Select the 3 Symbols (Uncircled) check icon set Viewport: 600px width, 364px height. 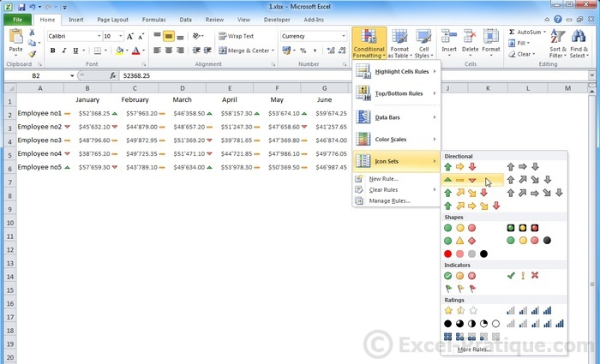523,275
